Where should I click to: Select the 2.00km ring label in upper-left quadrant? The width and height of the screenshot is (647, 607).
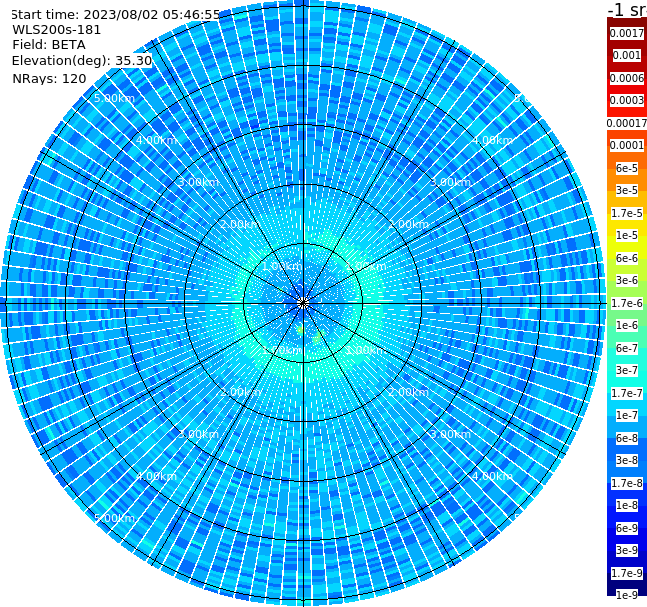pos(240,224)
